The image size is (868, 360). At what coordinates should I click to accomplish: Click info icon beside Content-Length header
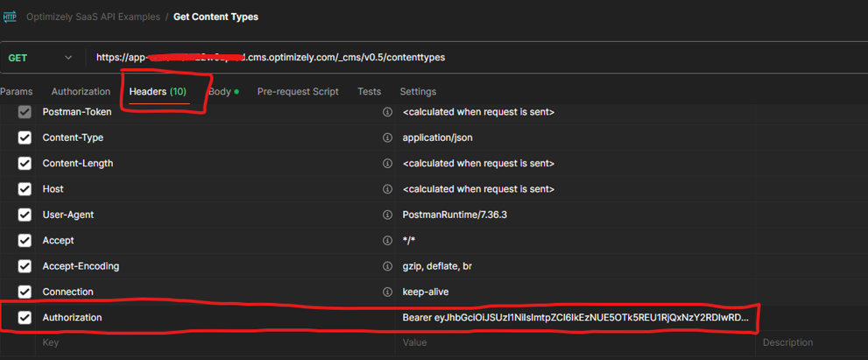[x=387, y=163]
